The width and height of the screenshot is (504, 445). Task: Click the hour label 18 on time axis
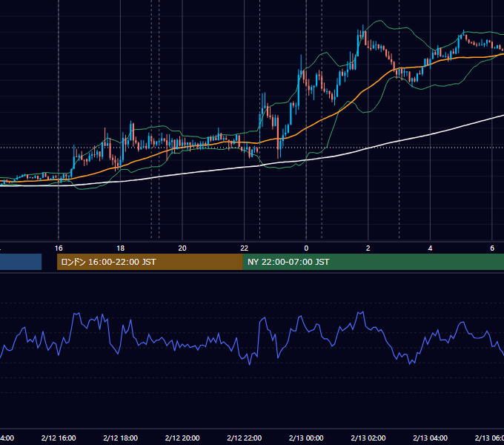[121, 248]
